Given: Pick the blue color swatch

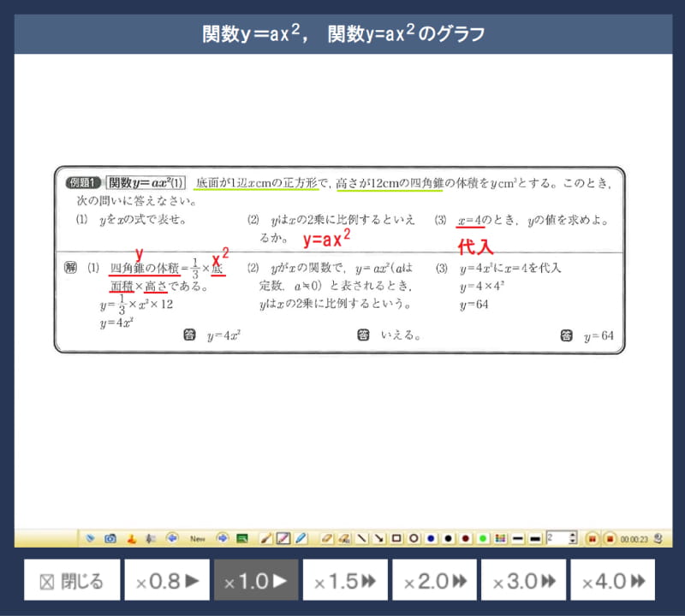Looking at the screenshot, I should pos(431,539).
